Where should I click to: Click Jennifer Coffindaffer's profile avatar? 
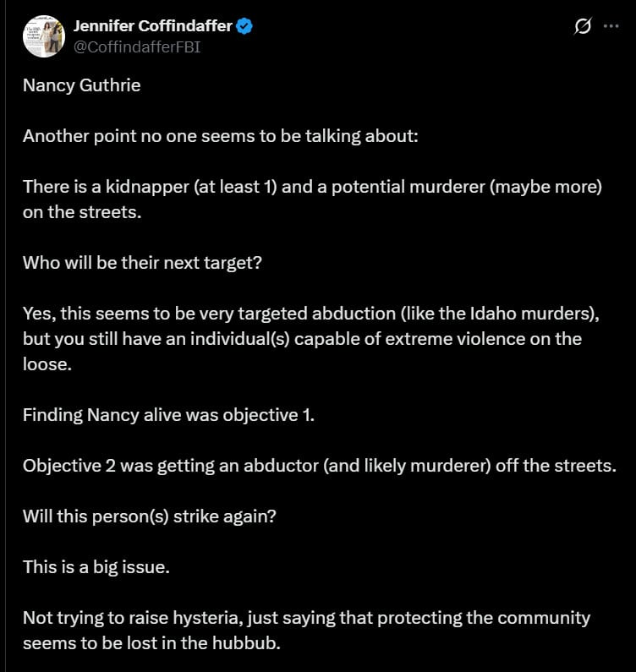tap(44, 36)
